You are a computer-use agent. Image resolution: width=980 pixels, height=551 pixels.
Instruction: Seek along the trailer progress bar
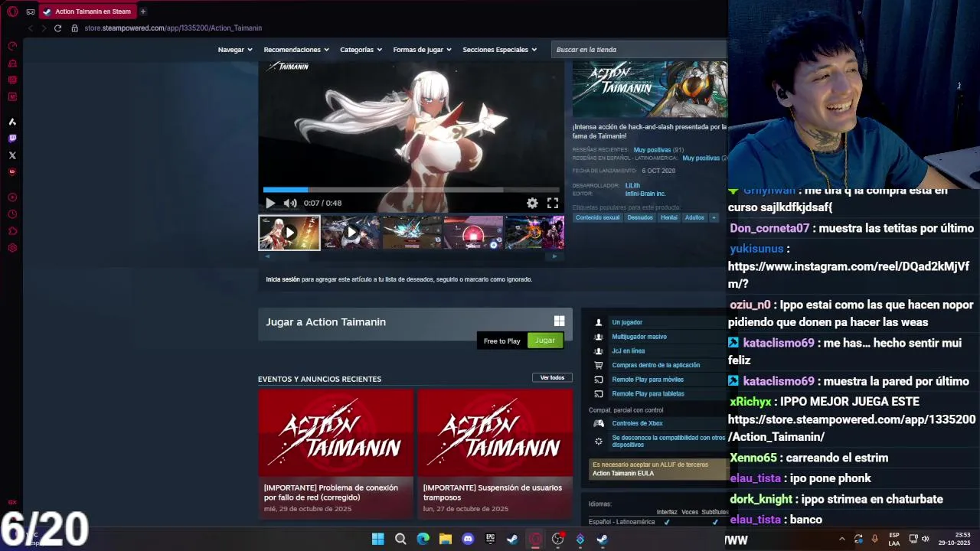click(x=411, y=190)
